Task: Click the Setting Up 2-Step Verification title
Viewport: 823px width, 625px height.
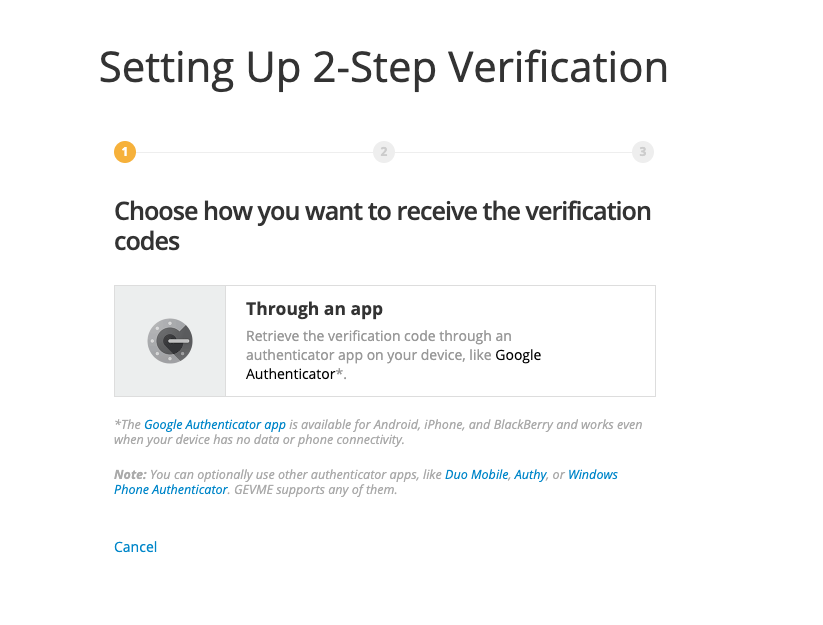Action: coord(382,68)
